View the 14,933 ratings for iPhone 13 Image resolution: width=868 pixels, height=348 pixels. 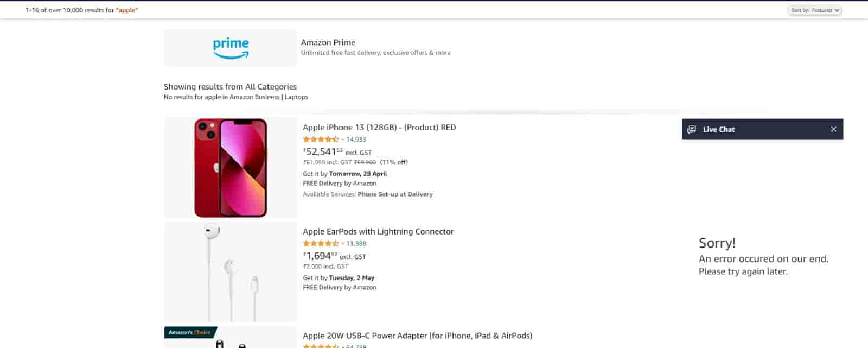[x=356, y=140]
